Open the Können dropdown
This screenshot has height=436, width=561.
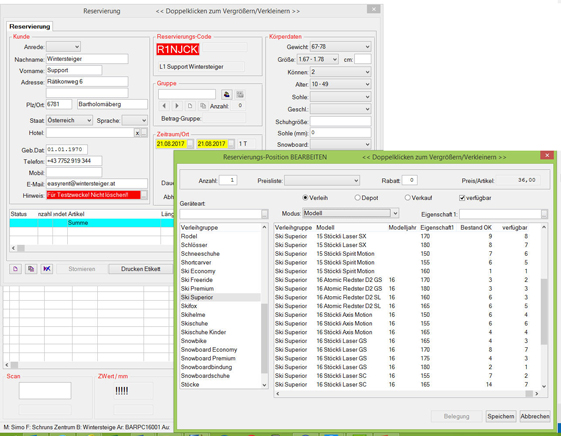[340, 72]
